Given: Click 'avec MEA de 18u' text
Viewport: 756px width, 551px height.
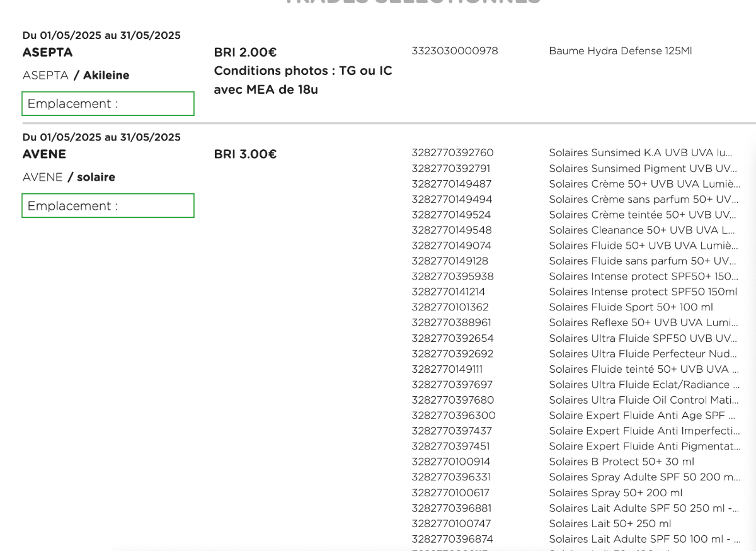Looking at the screenshot, I should 266,89.
